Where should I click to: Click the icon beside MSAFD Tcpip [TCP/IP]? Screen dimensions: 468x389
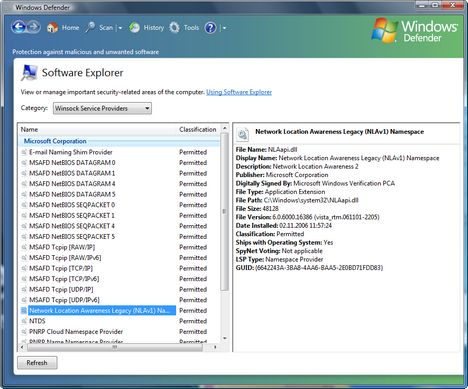[24, 268]
